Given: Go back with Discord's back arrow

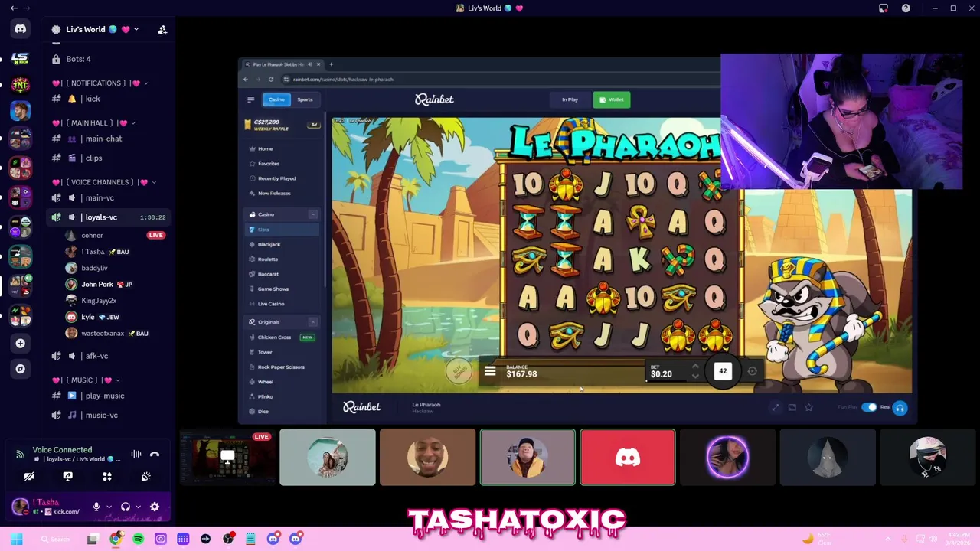Looking at the screenshot, I should 14,8.
